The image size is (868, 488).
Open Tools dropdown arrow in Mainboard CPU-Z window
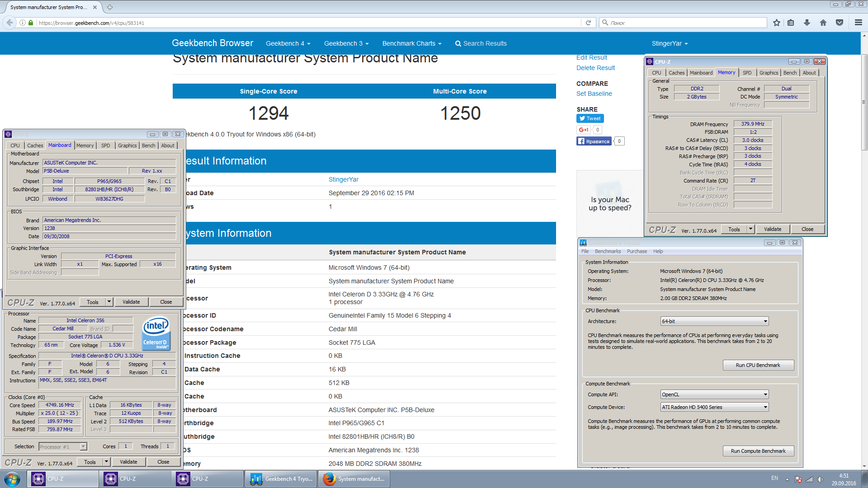(x=109, y=302)
